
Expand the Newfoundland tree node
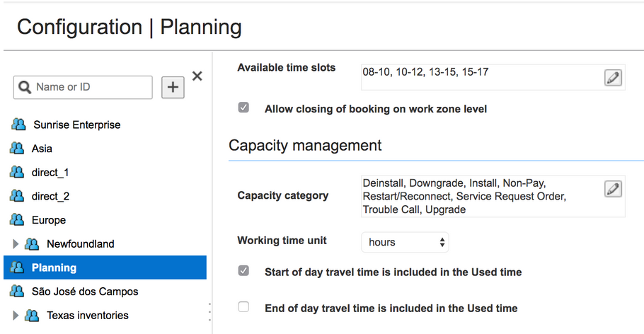(16, 244)
